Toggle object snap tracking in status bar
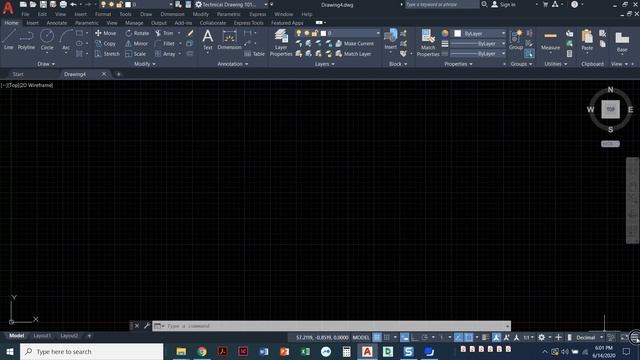The height and width of the screenshot is (360, 640). [x=459, y=337]
